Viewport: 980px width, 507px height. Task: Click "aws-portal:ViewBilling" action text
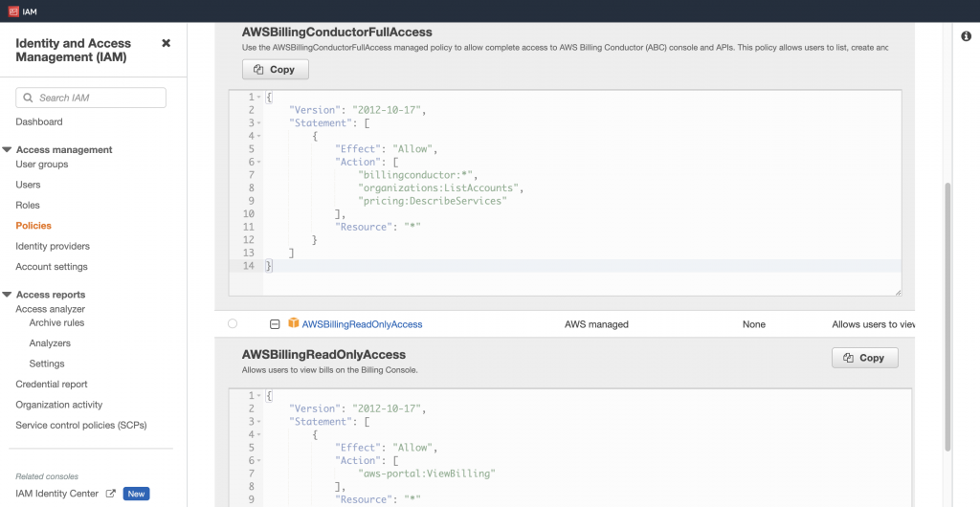click(427, 474)
